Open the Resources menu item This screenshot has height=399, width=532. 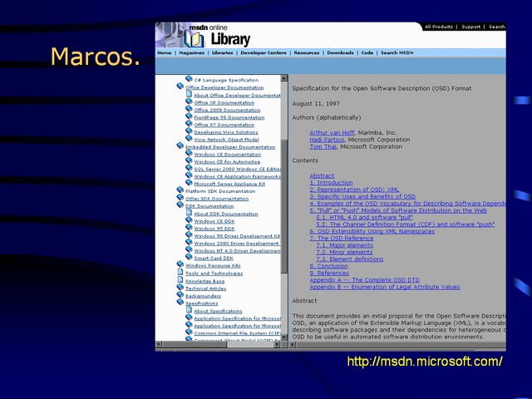(x=307, y=53)
